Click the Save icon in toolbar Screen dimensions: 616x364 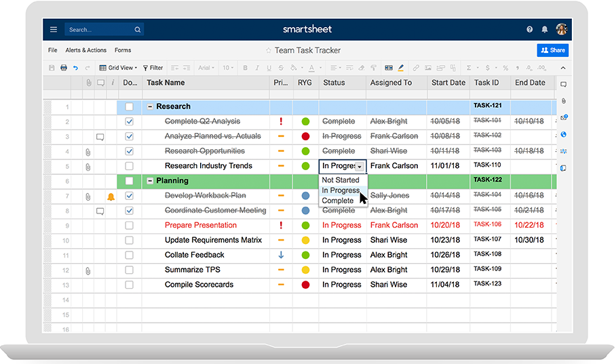pyautogui.click(x=52, y=68)
